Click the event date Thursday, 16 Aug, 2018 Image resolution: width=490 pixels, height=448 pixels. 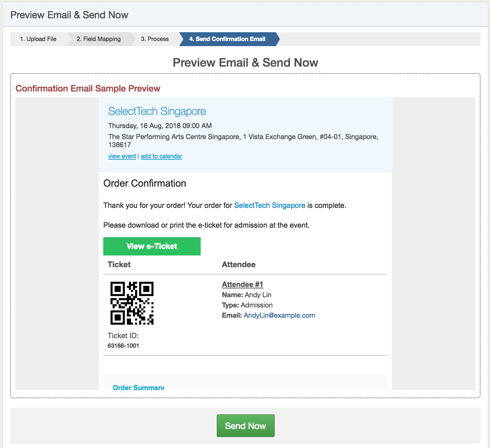[x=160, y=126]
